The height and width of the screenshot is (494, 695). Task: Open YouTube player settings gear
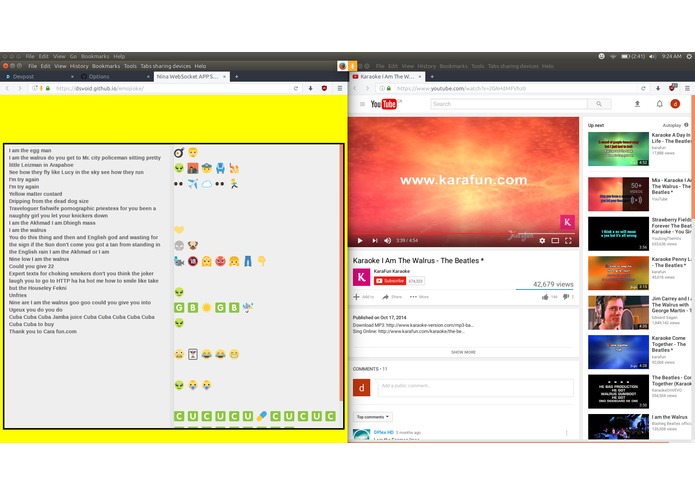tap(542, 241)
